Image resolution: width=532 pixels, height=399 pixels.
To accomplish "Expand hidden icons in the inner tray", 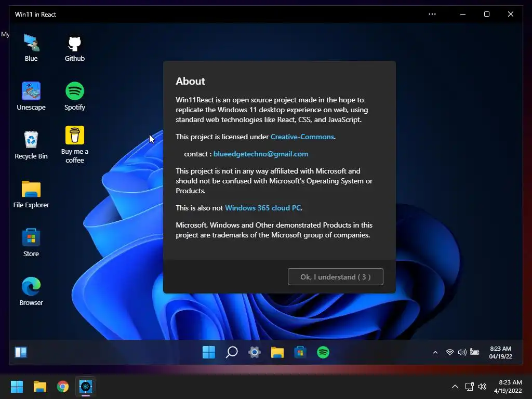I will click(x=435, y=353).
